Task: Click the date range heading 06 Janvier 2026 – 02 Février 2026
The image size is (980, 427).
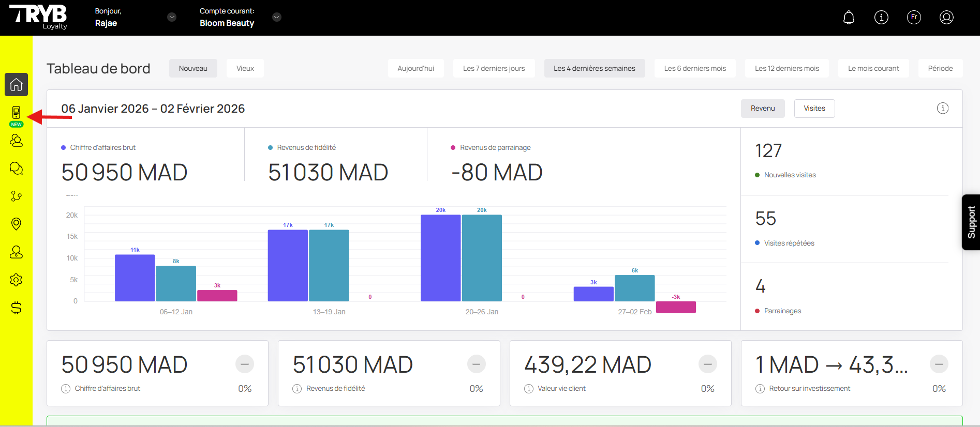Action: coord(153,109)
